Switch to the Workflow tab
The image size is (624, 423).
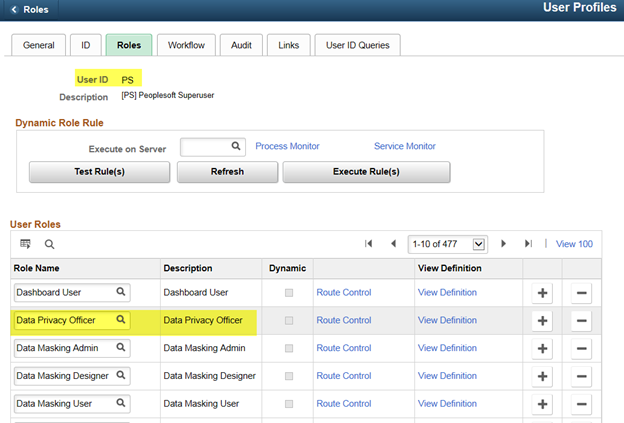tap(186, 45)
